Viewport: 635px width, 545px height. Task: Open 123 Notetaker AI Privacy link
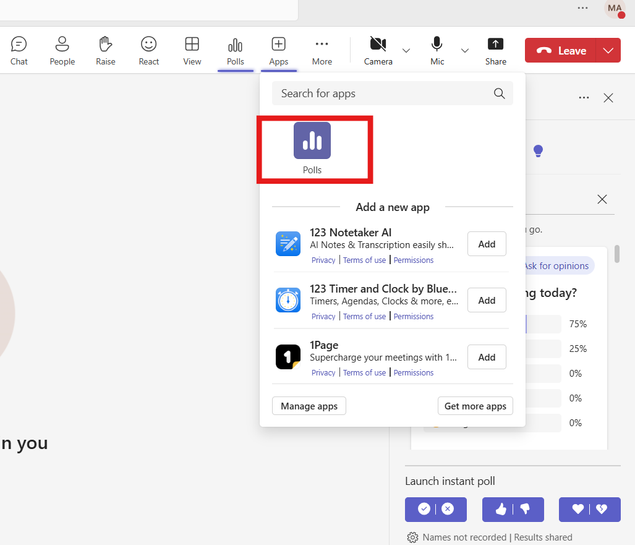[323, 260]
